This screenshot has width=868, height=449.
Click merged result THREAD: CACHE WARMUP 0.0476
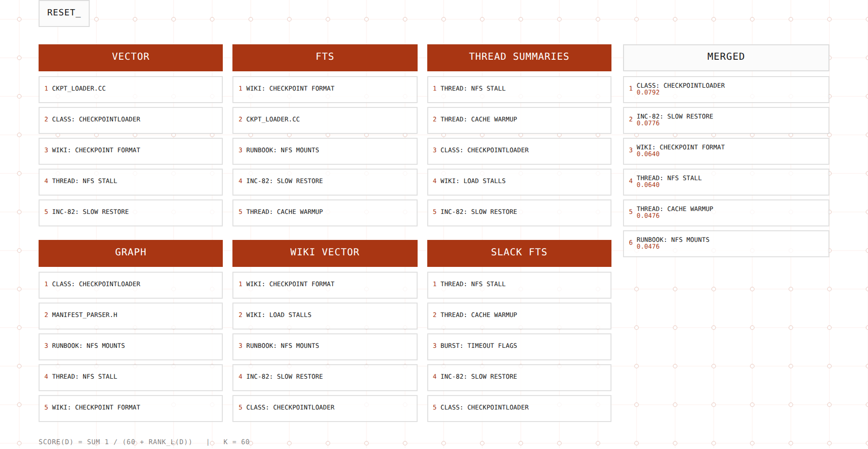click(x=726, y=213)
